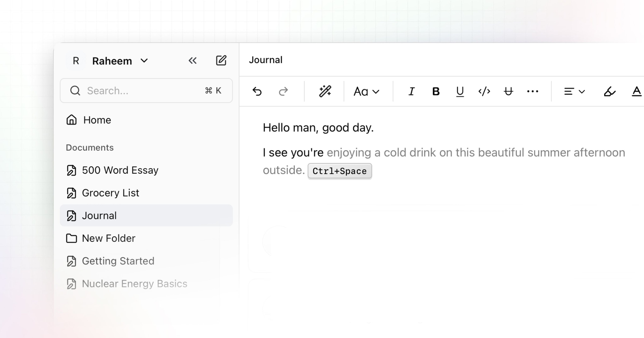
Task: Toggle italic formatting
Action: [411, 91]
